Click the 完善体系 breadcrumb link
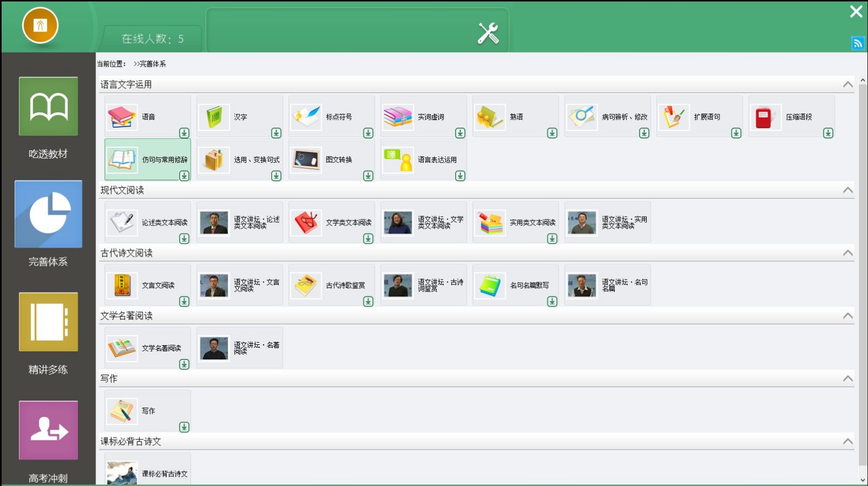Image resolution: width=868 pixels, height=486 pixels. [x=152, y=64]
